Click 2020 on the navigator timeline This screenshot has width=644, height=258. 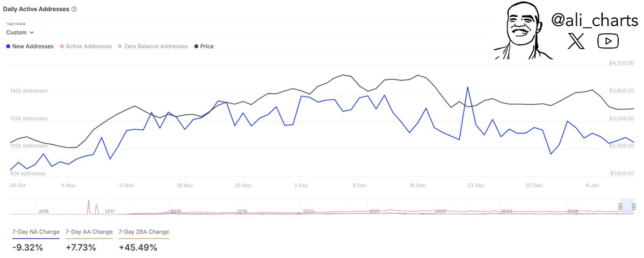click(x=308, y=211)
